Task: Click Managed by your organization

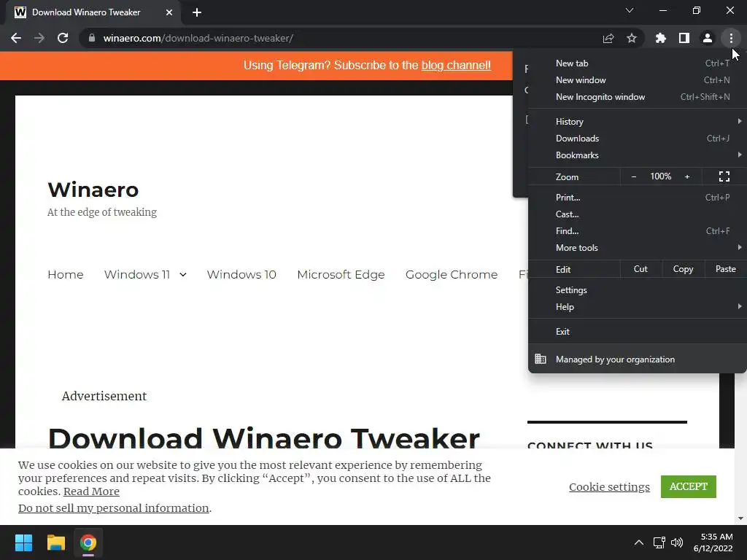Action: pyautogui.click(x=638, y=359)
